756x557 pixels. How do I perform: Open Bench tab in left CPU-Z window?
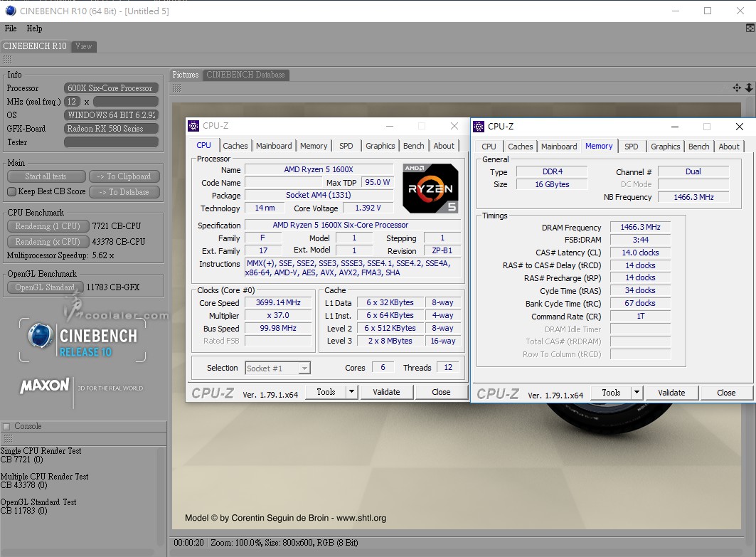point(414,146)
